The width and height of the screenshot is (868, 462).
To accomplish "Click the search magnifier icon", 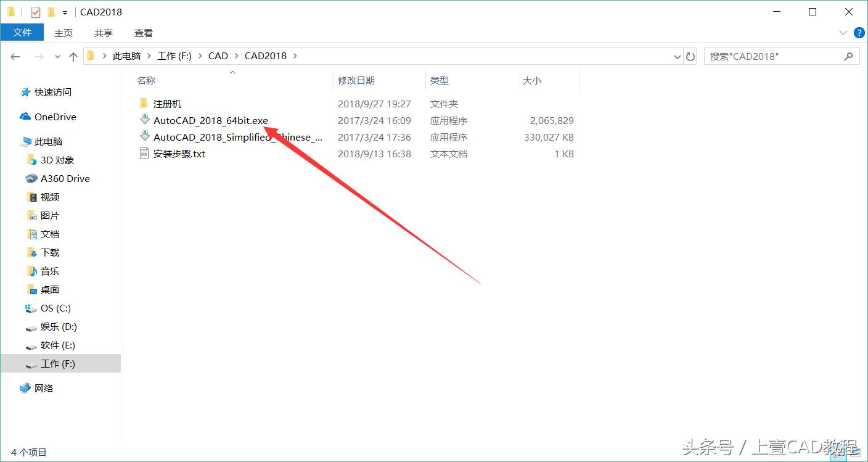I will 848,56.
